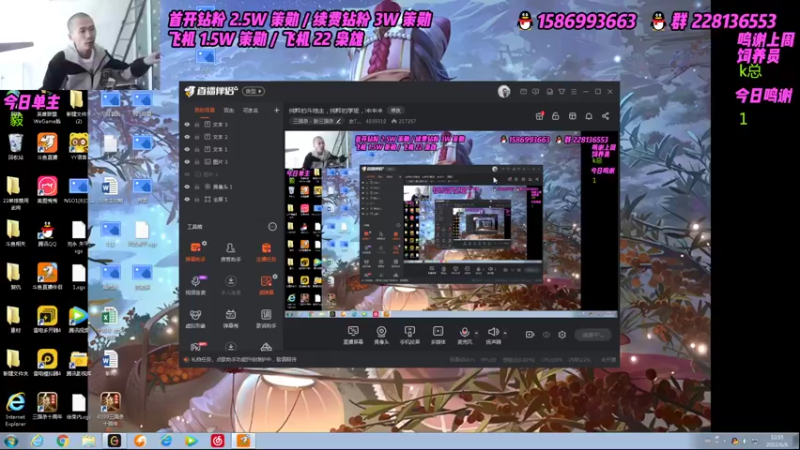This screenshot has height=450, width=800.
Task: Open Windows Start button
Action: click(11, 441)
